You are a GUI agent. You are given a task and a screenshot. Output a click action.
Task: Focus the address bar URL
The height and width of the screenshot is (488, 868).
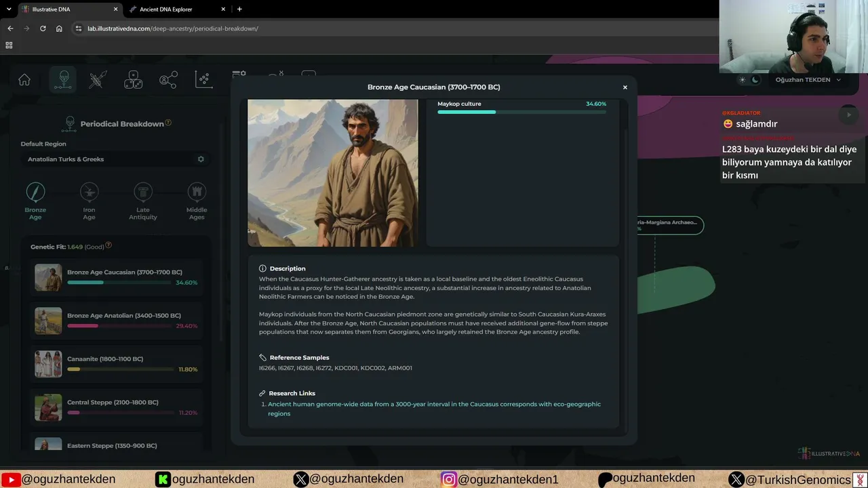coord(173,28)
